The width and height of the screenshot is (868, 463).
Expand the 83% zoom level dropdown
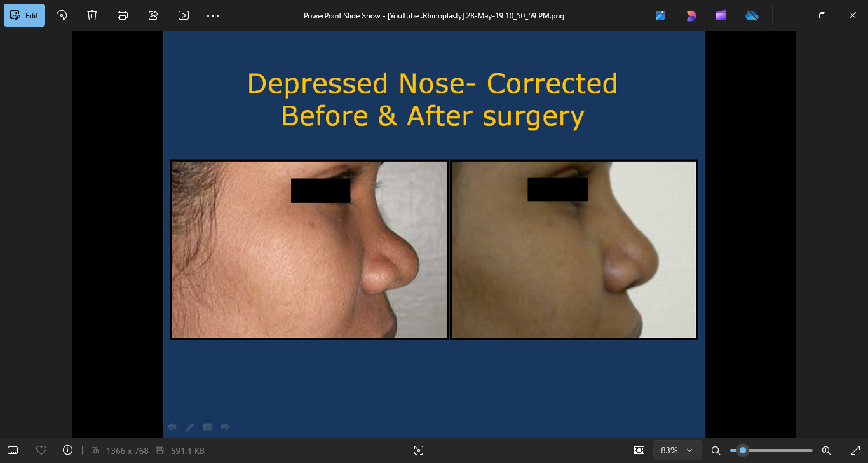(677, 450)
